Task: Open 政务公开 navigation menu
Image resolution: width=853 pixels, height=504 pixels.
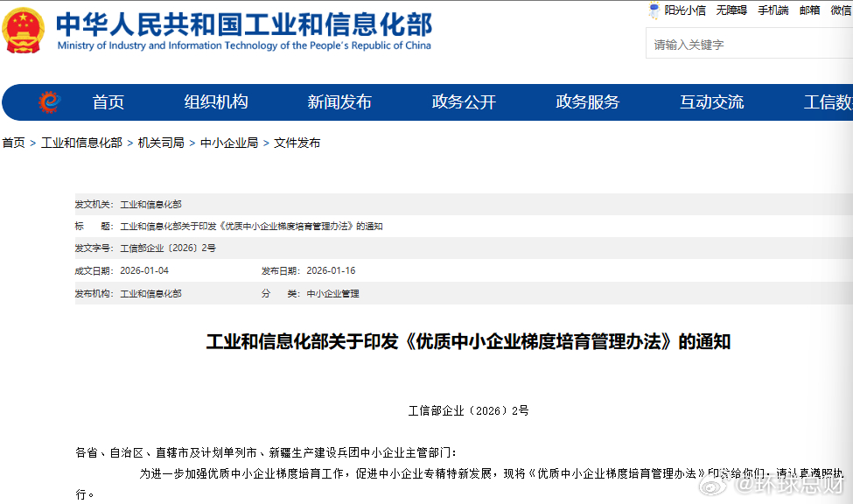Action: (x=464, y=101)
